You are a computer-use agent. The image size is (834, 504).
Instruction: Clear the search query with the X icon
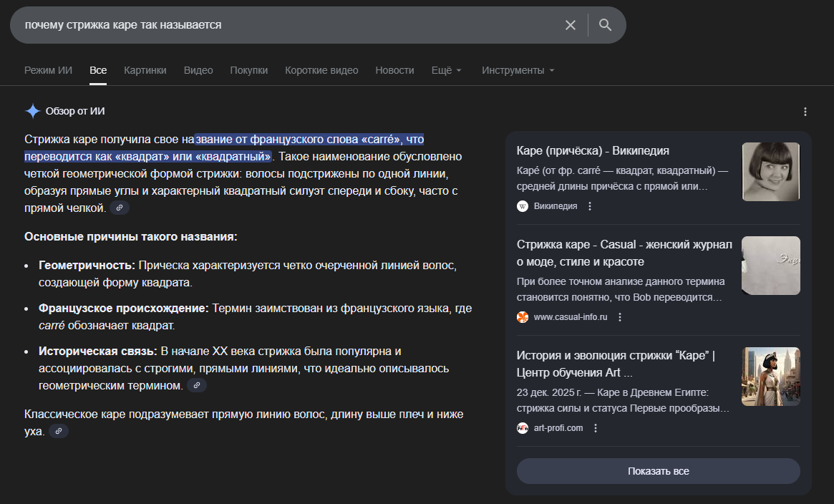pyautogui.click(x=570, y=25)
